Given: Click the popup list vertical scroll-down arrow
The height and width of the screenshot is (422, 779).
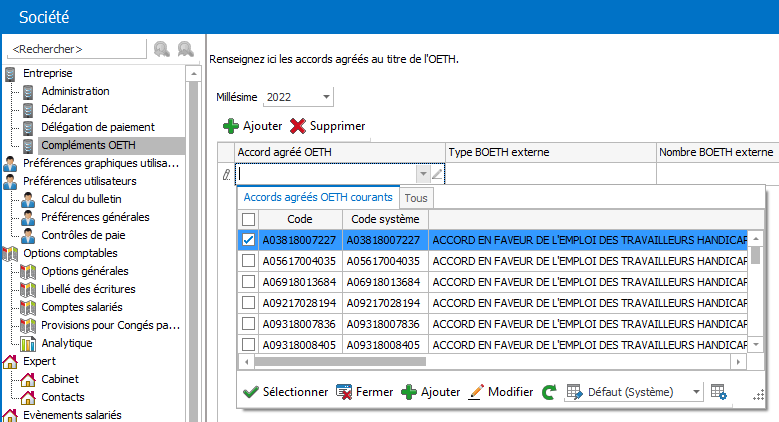Looking at the screenshot, I should 756,344.
